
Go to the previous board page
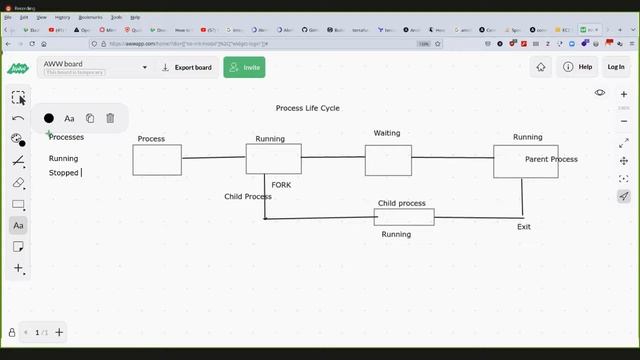(x=26, y=332)
